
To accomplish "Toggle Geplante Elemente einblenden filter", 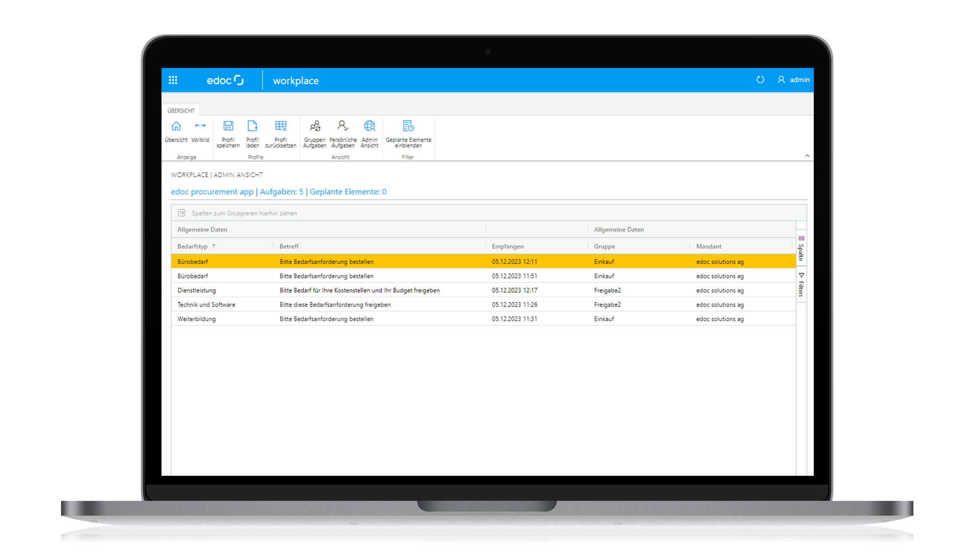I will pyautogui.click(x=408, y=134).
